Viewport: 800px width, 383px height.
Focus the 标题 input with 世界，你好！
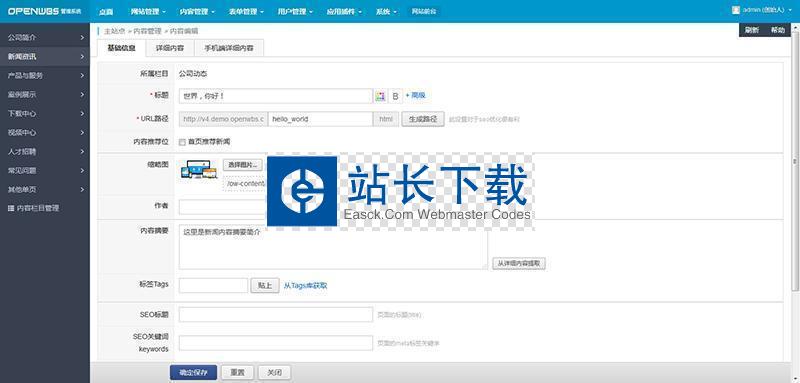pos(276,96)
